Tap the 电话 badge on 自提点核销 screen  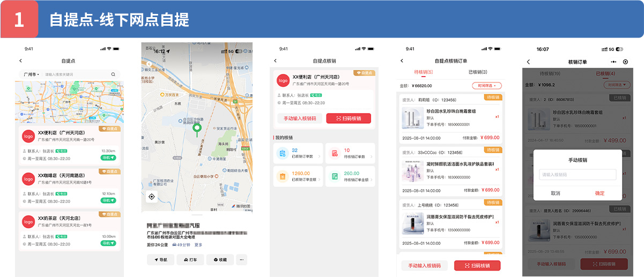(316, 94)
